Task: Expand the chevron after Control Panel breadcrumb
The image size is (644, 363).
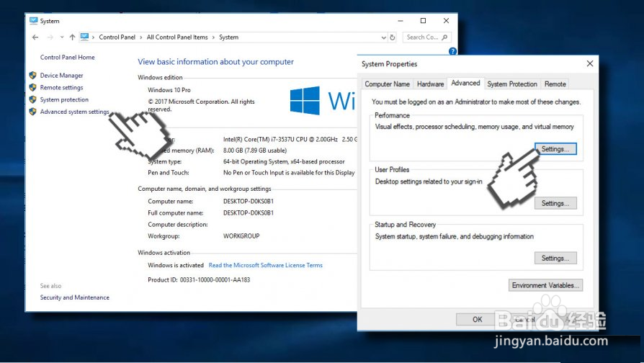Action: (141, 37)
